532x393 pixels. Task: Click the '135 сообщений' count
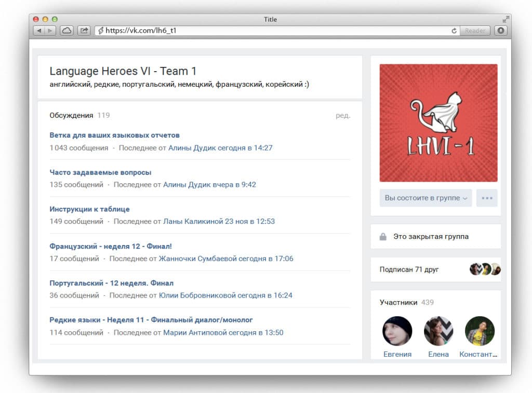(x=76, y=185)
